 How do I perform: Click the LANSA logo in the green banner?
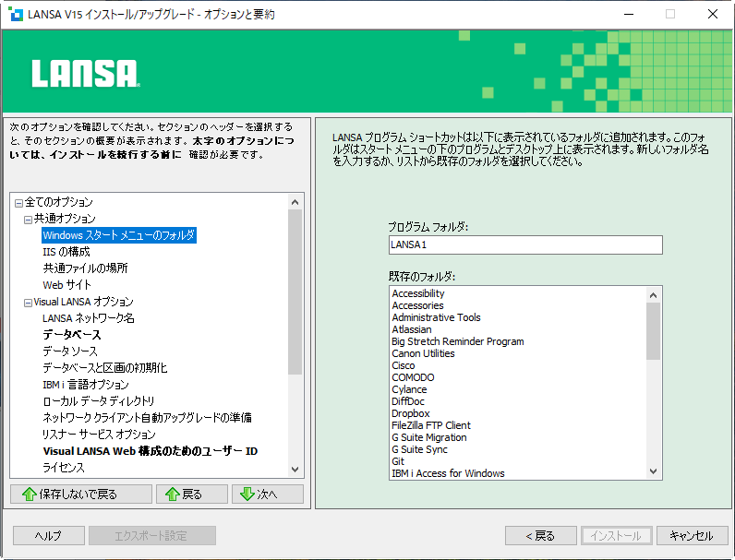[86, 74]
